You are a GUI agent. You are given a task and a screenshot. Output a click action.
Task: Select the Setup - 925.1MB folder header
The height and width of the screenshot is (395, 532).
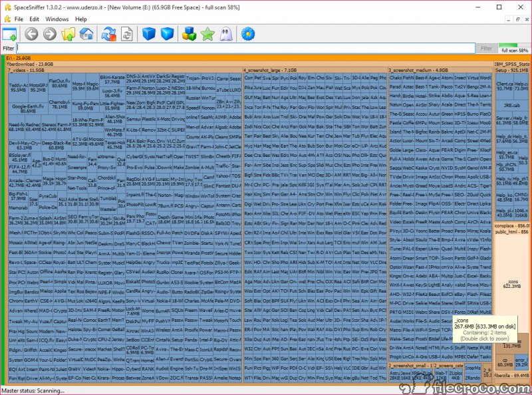512,70
